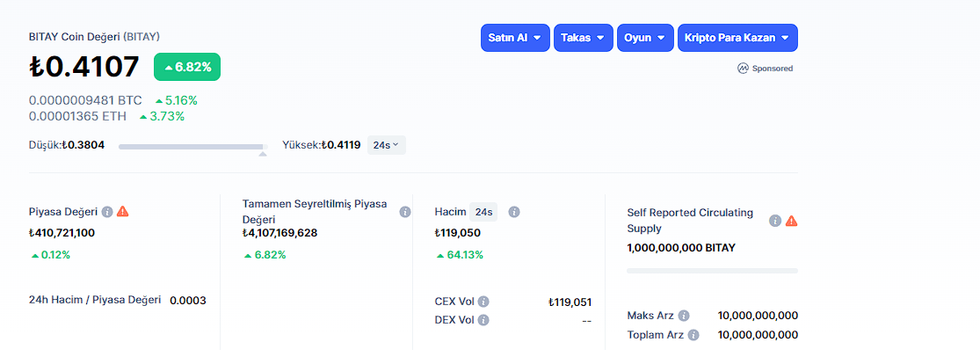Show info icon next to Hacim
The width and height of the screenshot is (980, 364).
(514, 212)
